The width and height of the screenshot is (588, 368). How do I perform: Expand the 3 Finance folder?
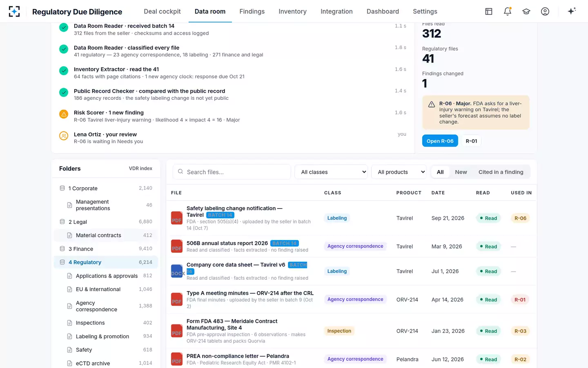(106, 249)
